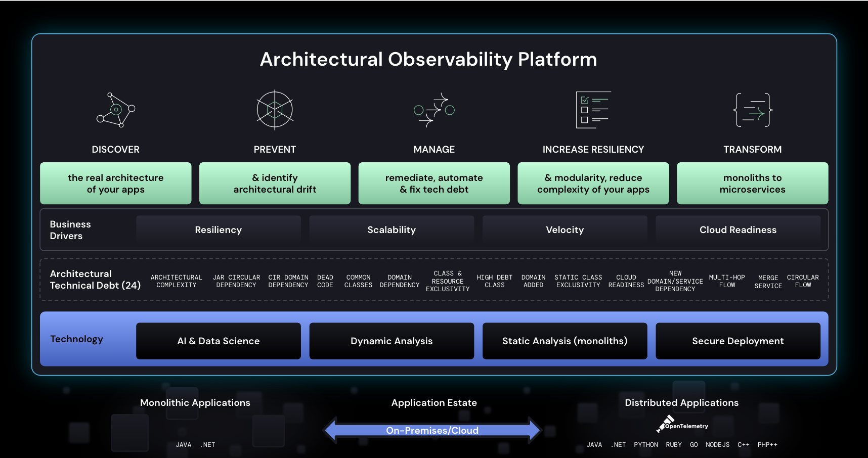Open Dynamic Analysis technology box

(392, 341)
